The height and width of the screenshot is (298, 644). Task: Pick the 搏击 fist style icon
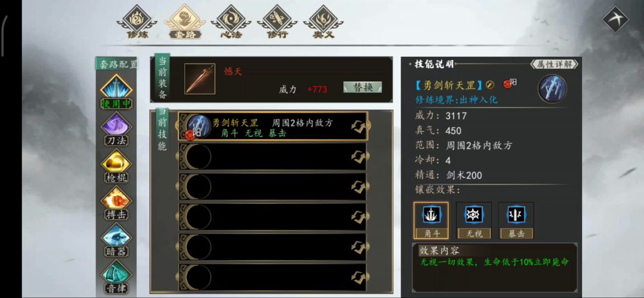coord(116,203)
